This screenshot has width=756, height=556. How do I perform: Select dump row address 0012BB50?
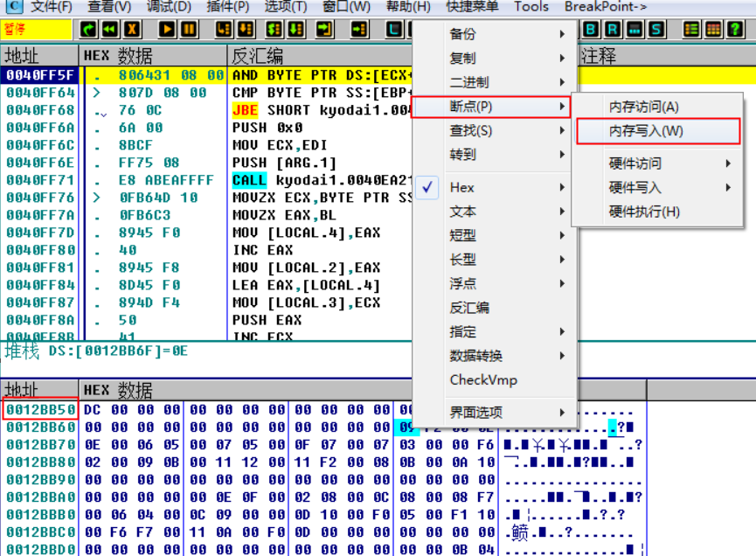click(40, 409)
